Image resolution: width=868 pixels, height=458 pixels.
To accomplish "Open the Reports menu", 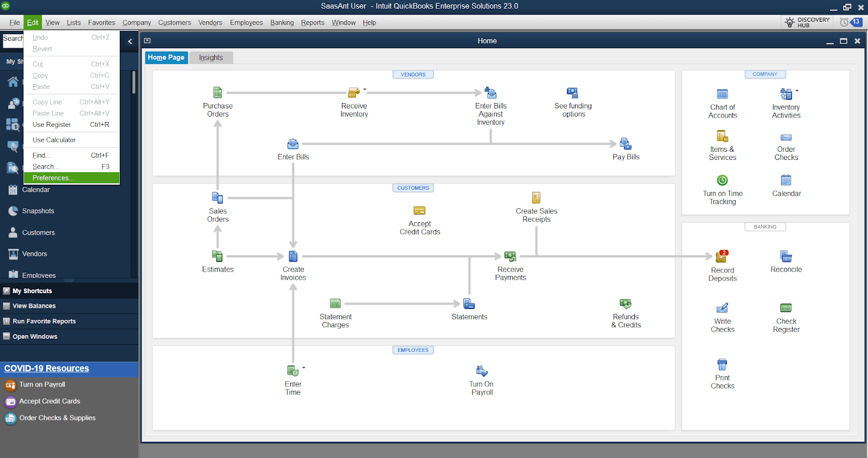I will click(312, 23).
